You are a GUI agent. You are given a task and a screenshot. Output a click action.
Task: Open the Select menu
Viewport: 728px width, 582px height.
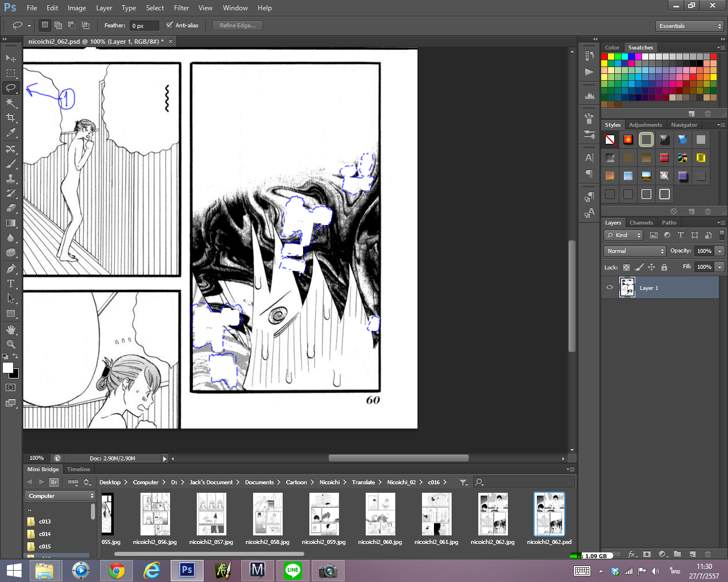(x=155, y=8)
